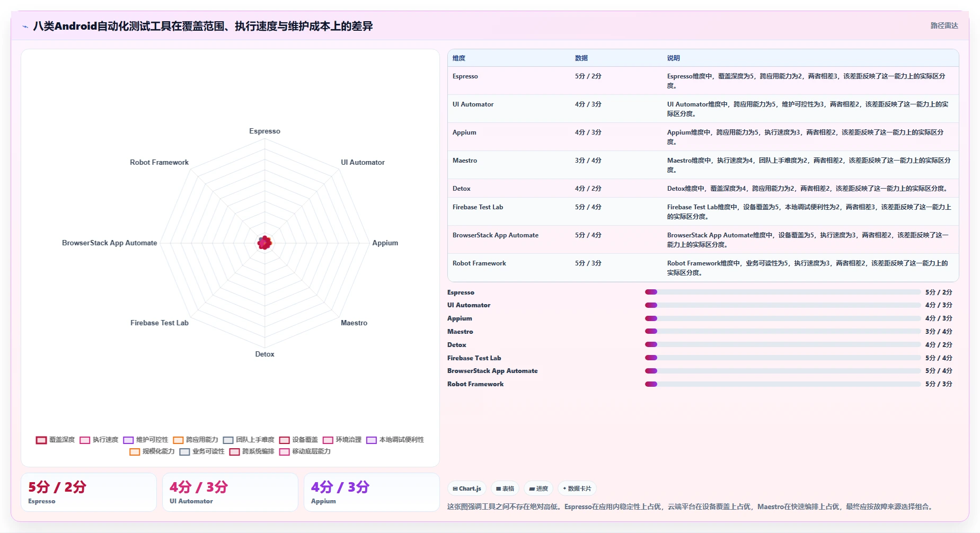Click the 表格 pill tag

pyautogui.click(x=505, y=488)
